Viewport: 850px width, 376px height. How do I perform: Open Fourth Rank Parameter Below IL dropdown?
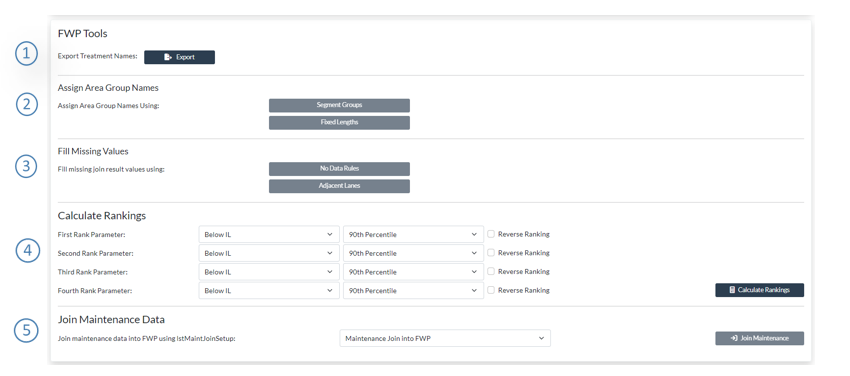pyautogui.click(x=269, y=290)
